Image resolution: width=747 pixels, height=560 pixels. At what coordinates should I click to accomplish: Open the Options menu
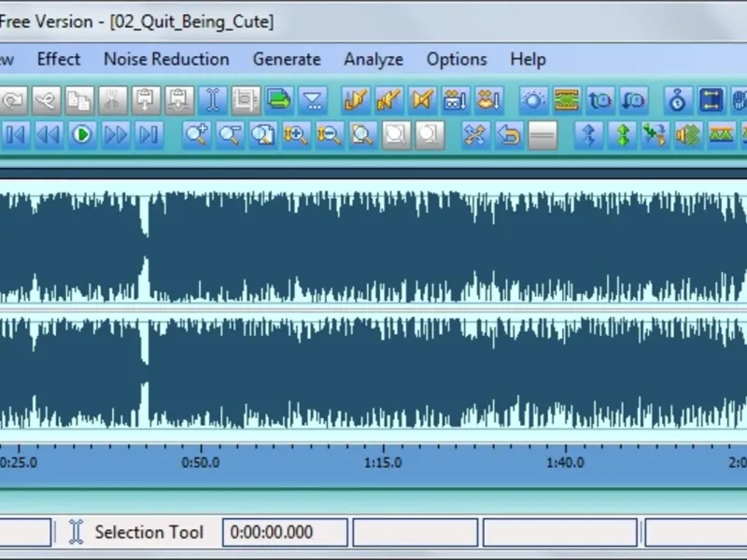(x=457, y=60)
